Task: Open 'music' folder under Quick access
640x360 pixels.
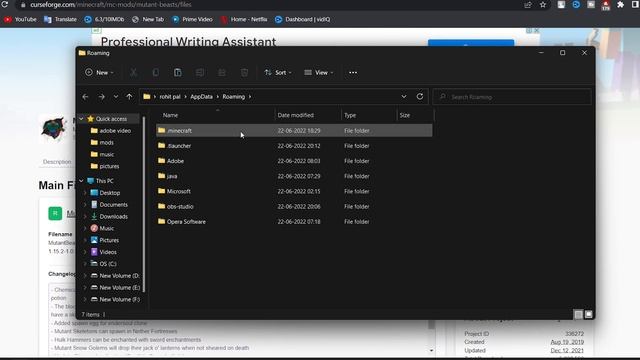Action: [x=102, y=154]
